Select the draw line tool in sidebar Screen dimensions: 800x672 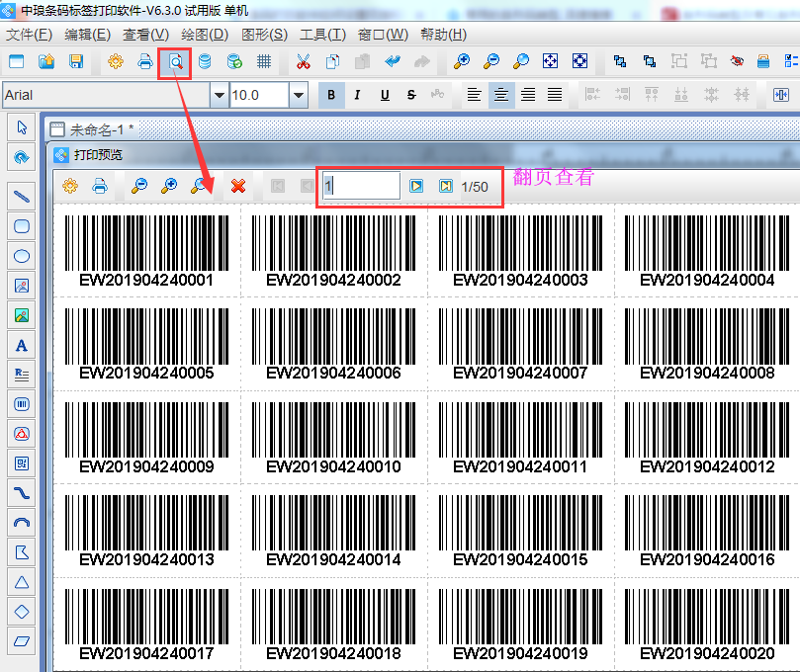click(x=22, y=196)
